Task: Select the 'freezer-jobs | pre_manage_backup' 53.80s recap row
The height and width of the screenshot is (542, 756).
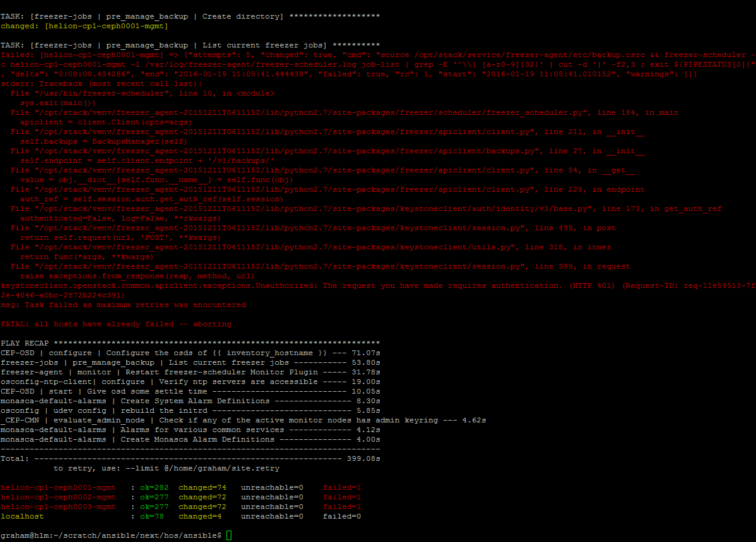Action: (191, 362)
